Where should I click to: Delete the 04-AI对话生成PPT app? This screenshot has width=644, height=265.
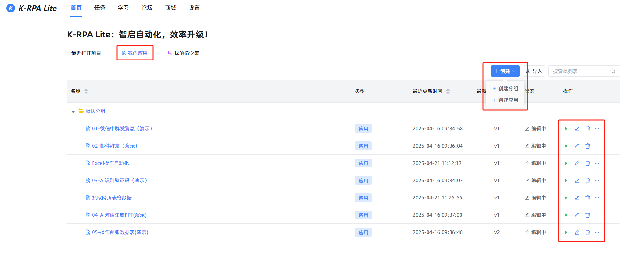tap(588, 215)
